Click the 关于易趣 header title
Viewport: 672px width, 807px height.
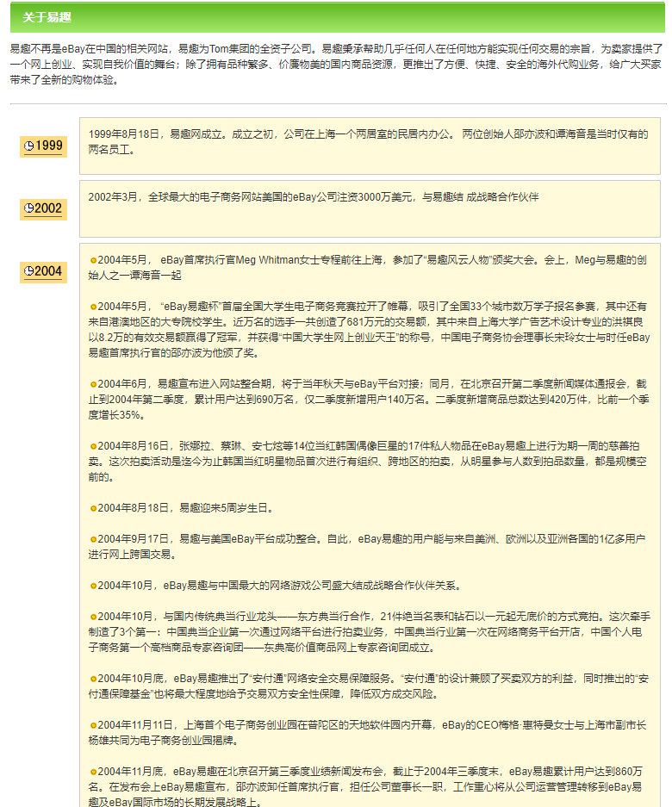[47, 17]
